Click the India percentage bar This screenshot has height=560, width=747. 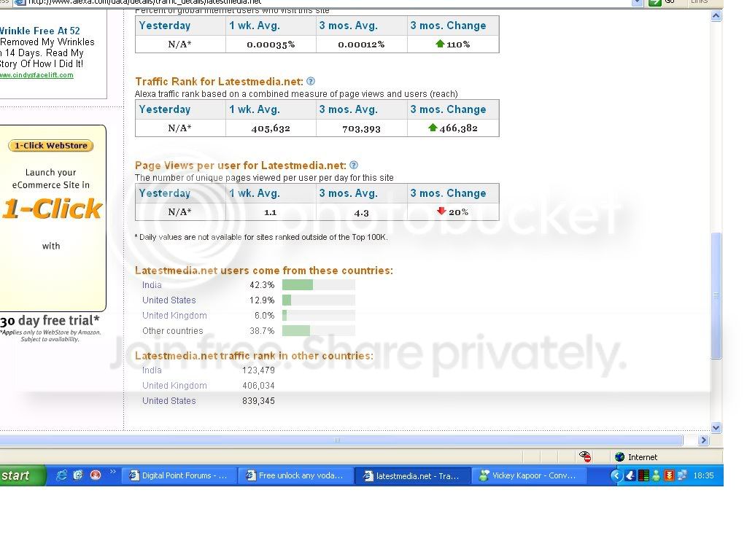click(318, 285)
